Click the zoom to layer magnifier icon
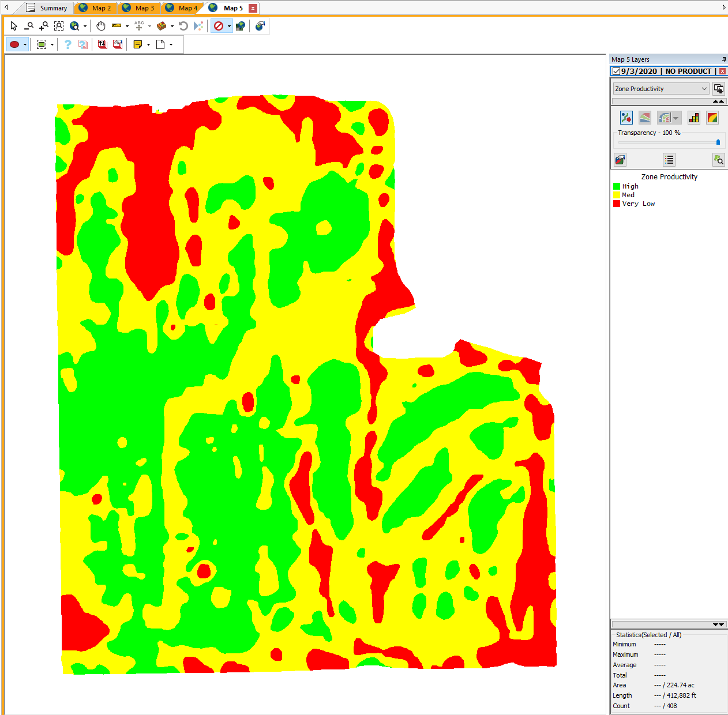Viewport: 728px width, 715px height. click(x=718, y=160)
